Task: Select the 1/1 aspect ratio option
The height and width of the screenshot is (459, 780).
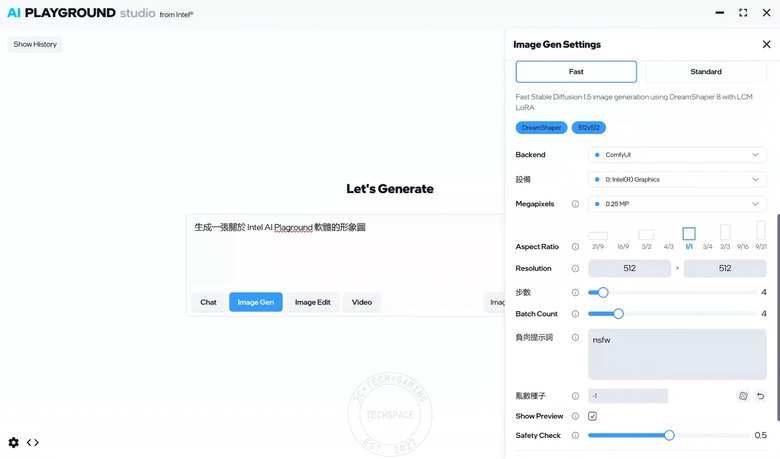Action: coord(689,238)
